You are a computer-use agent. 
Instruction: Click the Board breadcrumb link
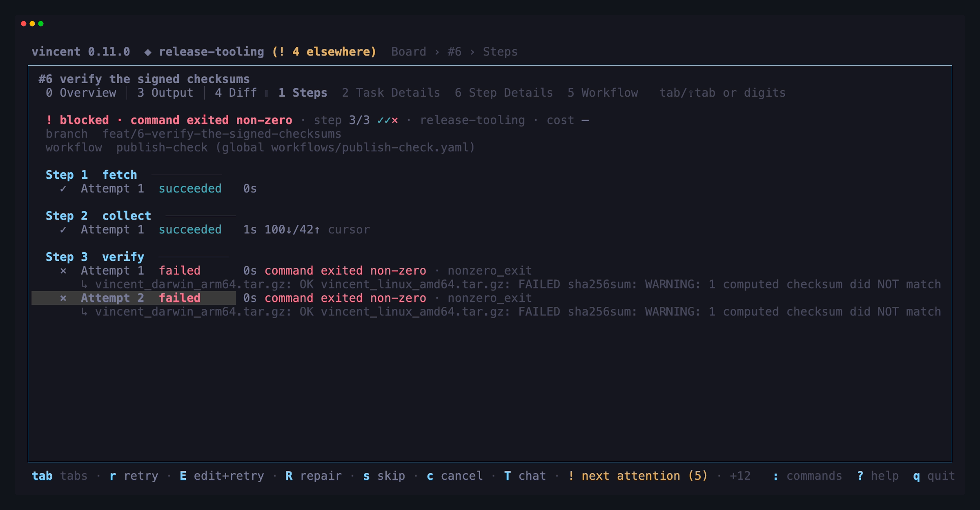pos(408,52)
